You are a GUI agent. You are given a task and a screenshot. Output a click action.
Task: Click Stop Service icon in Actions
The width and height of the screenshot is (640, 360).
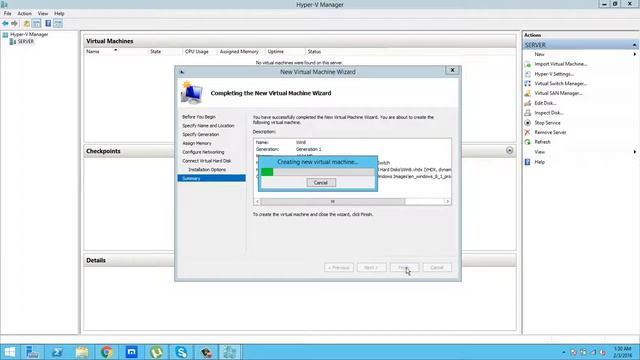click(527, 123)
